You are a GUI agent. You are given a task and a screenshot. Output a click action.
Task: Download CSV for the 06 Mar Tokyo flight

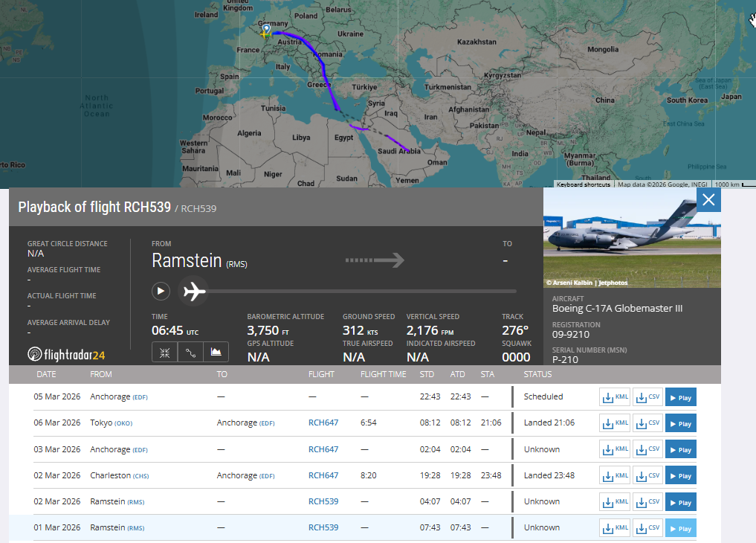647,423
